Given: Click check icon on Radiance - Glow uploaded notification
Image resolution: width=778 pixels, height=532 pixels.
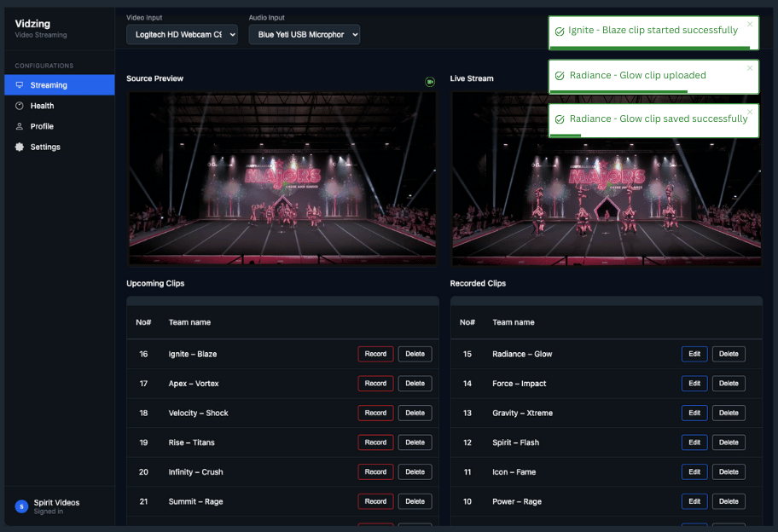Looking at the screenshot, I should click(560, 75).
